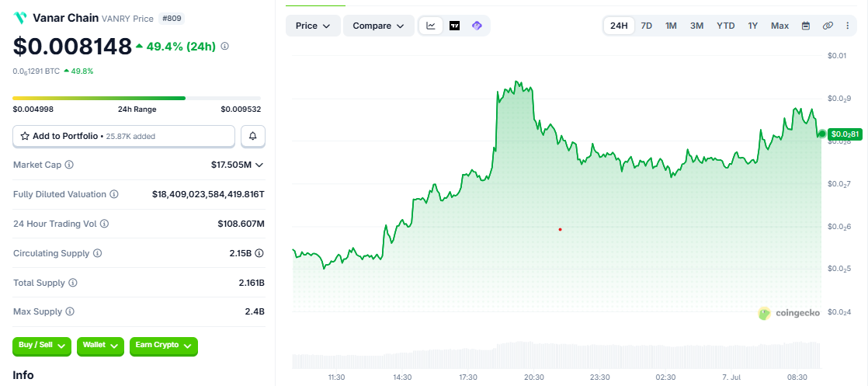The height and width of the screenshot is (386, 868).
Task: Open chart more options three-dot menu
Action: [x=848, y=26]
